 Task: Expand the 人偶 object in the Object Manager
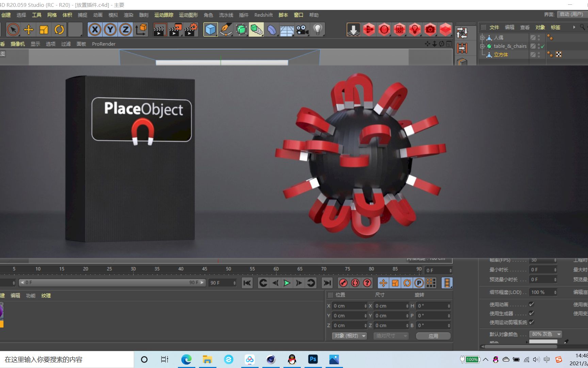[482, 37]
